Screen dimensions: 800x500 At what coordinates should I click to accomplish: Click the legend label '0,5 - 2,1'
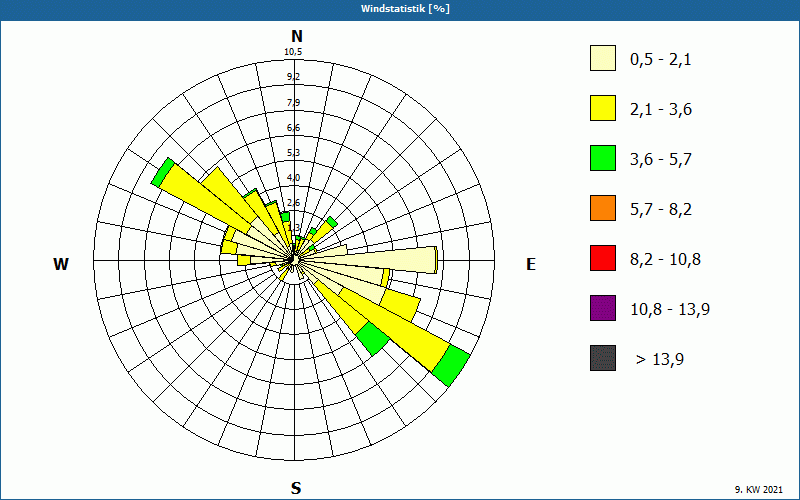[661, 60]
